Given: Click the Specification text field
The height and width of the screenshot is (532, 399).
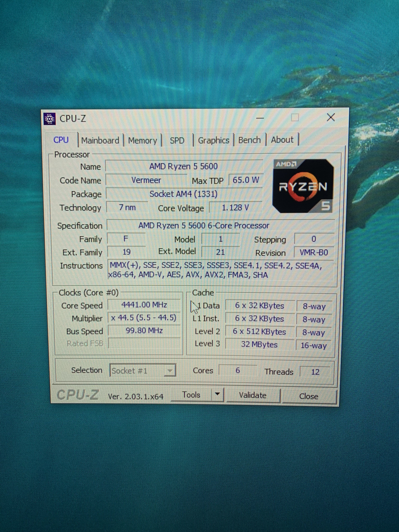Looking at the screenshot, I should click(x=203, y=226).
